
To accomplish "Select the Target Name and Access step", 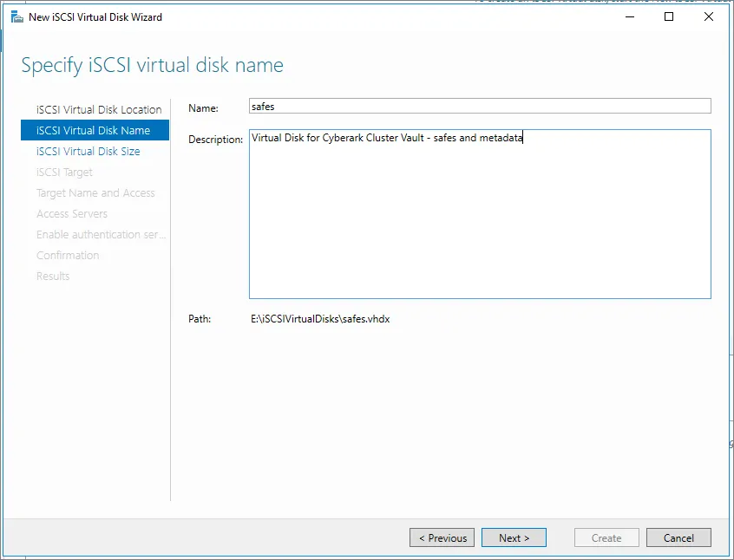I will click(95, 193).
